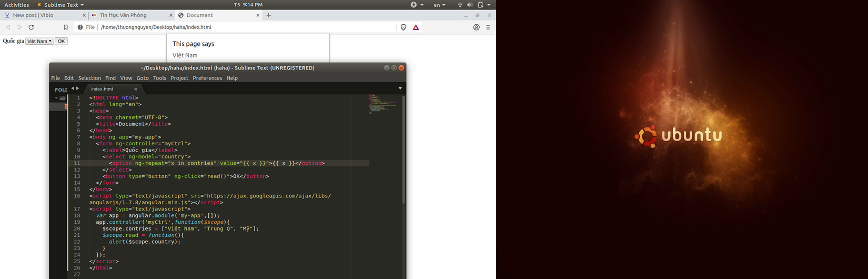Select the index.html file icon in sidebar
Image resolution: width=868 pixels, height=279 pixels.
tap(66, 106)
